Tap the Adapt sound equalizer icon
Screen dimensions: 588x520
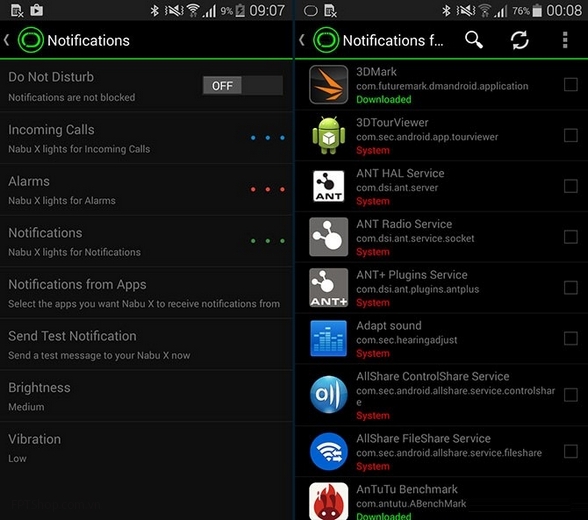pos(328,338)
